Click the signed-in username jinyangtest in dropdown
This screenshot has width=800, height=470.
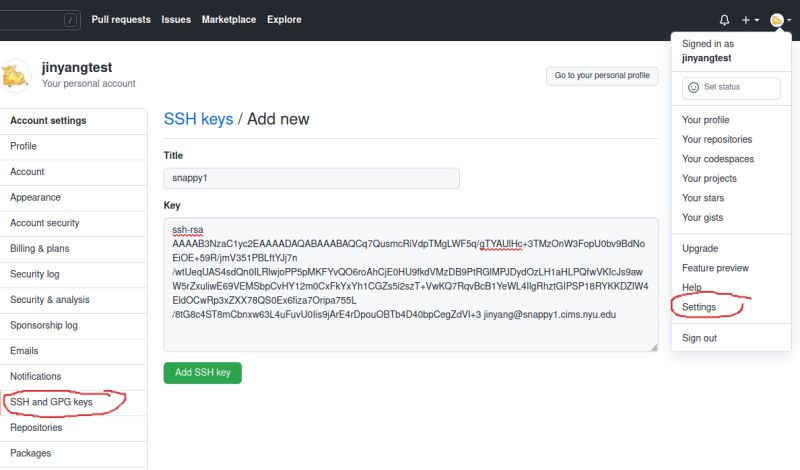707,58
